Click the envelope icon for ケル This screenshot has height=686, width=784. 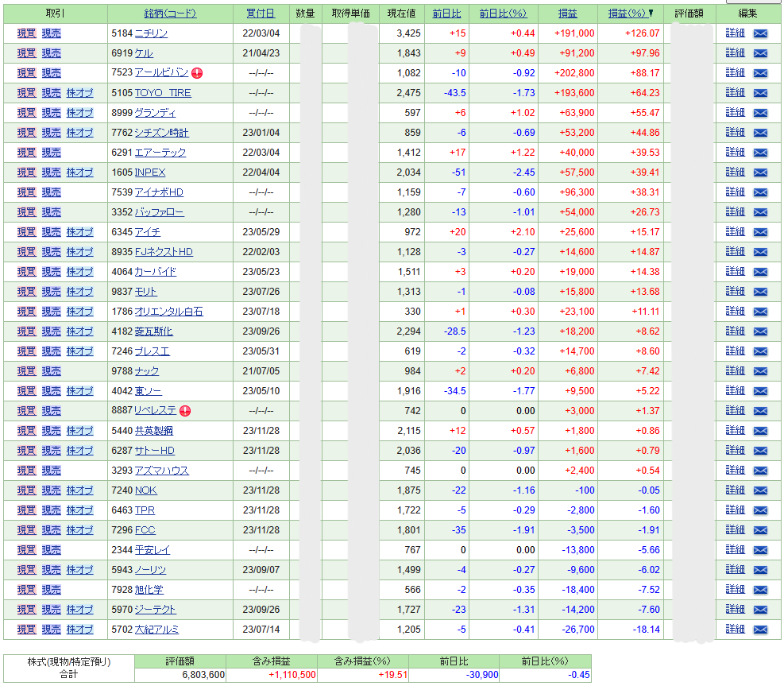point(760,53)
